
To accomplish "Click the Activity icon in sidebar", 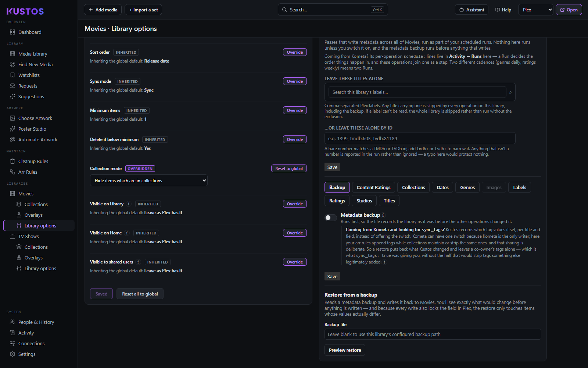I will tap(12, 333).
